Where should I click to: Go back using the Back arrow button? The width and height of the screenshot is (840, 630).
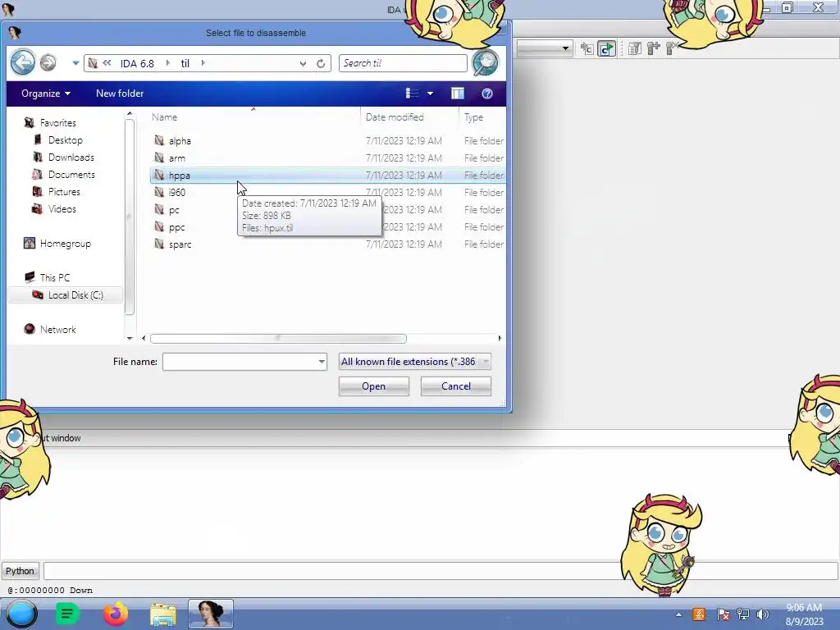[22, 62]
